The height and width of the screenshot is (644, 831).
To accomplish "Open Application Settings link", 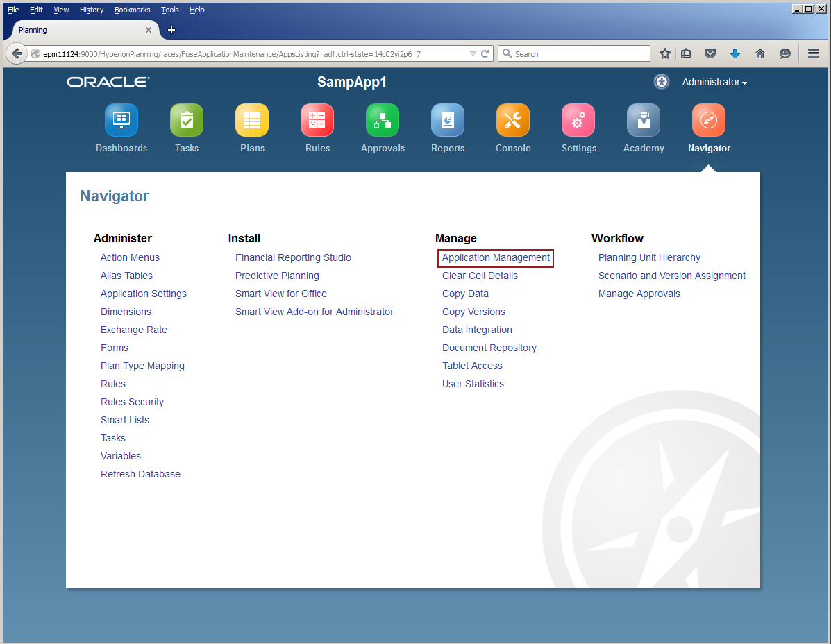I will 144,294.
